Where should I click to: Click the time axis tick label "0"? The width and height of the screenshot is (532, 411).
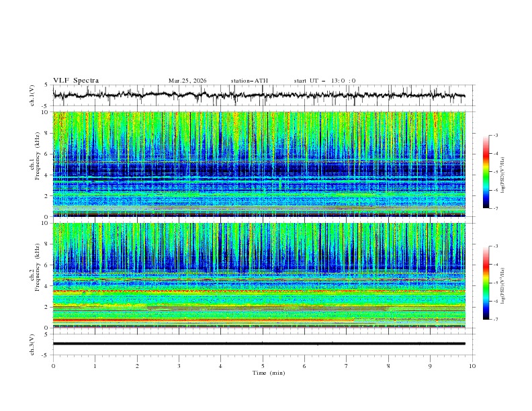[x=53, y=366]
